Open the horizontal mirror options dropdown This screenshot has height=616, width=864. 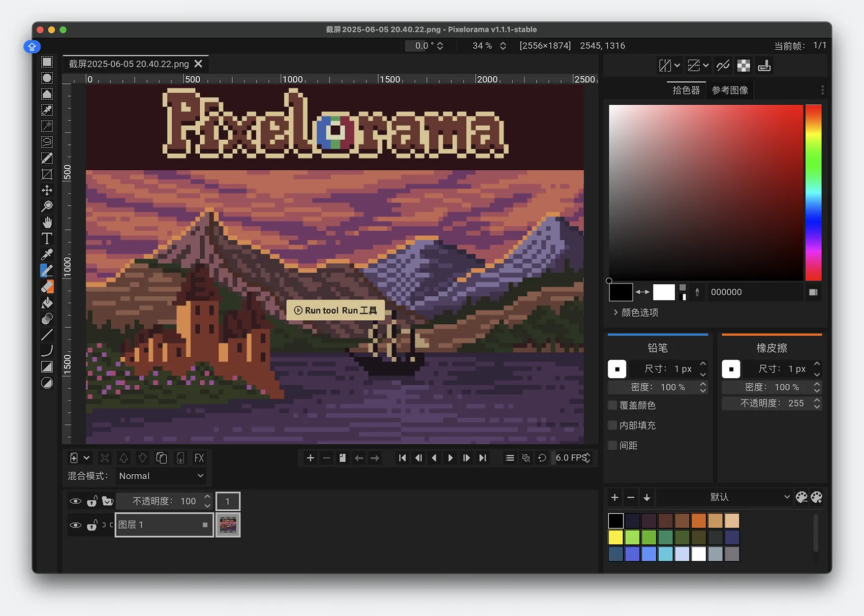677,66
